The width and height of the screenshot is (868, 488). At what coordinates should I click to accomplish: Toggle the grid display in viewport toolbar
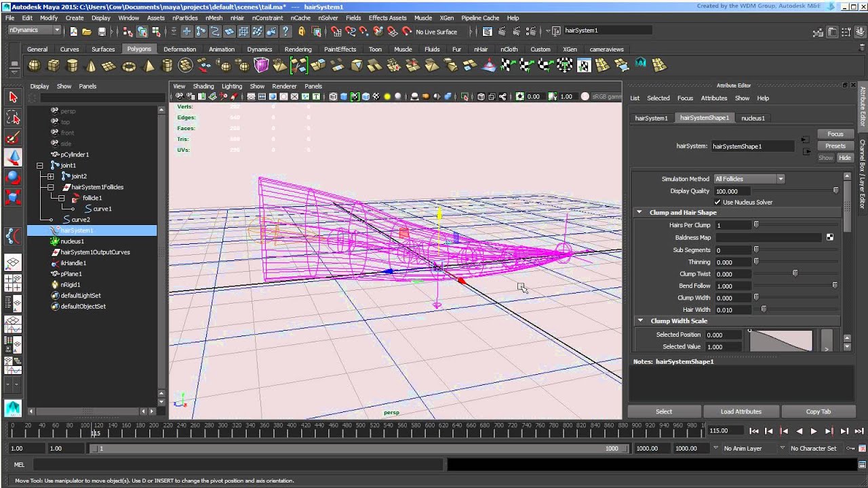pos(251,97)
